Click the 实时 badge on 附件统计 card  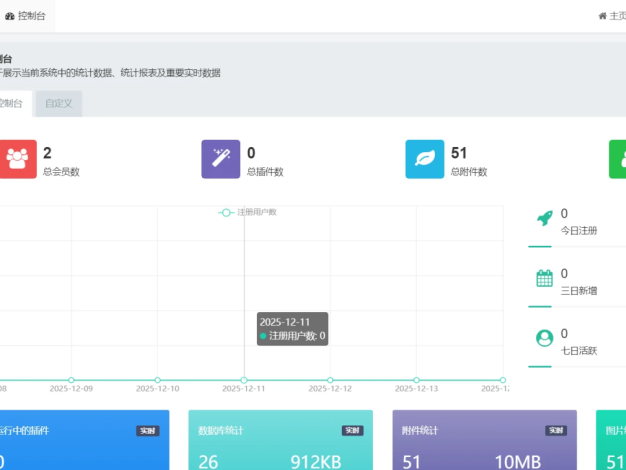556,430
